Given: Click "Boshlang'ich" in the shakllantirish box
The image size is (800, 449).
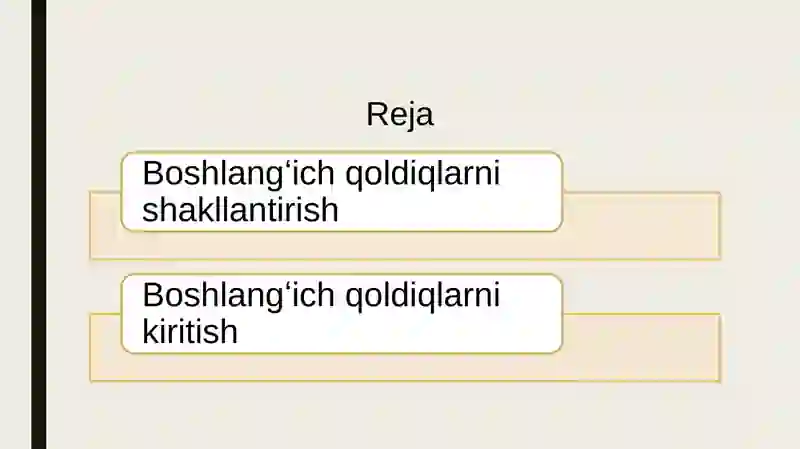Looking at the screenshot, I should tap(238, 174).
